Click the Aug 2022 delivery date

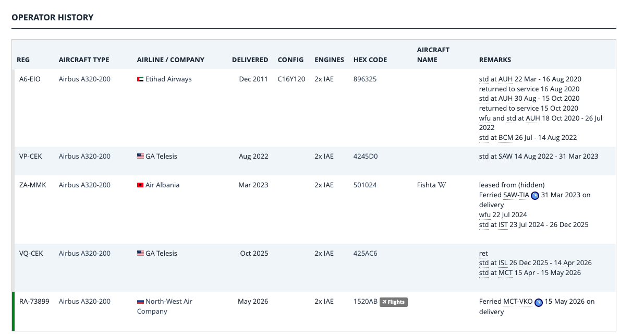click(x=253, y=156)
